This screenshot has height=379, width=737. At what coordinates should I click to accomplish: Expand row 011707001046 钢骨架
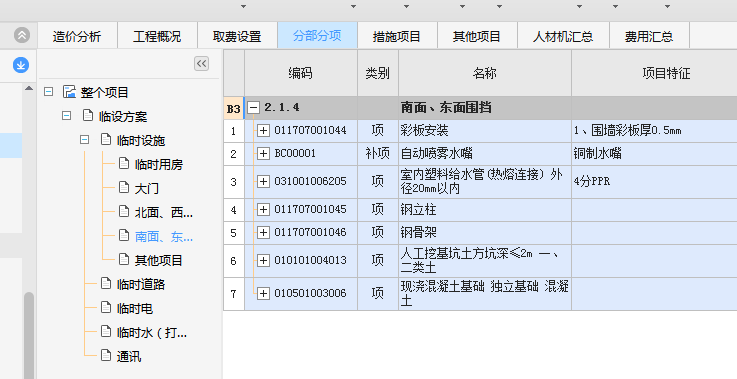coord(263,233)
